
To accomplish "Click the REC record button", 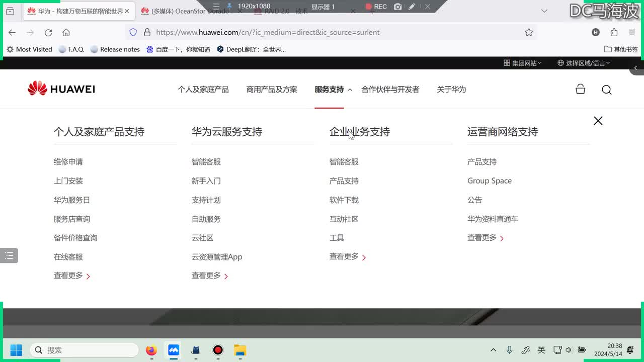I will (x=376, y=7).
